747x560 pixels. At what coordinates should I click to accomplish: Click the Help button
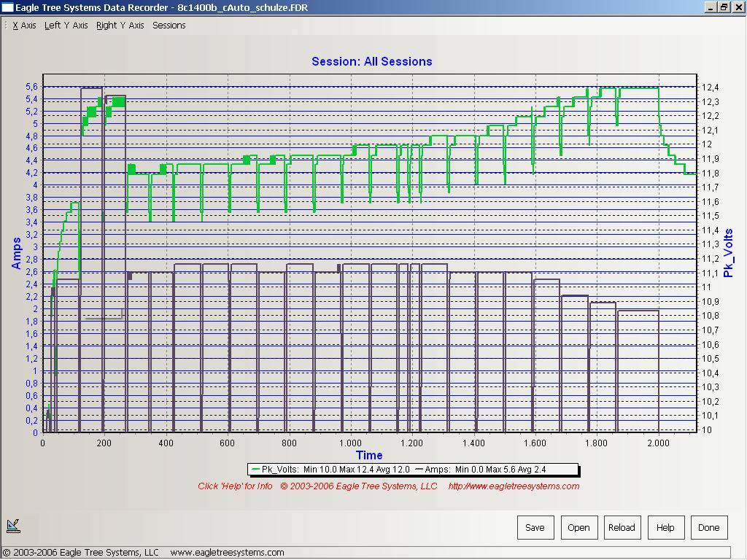(x=666, y=527)
